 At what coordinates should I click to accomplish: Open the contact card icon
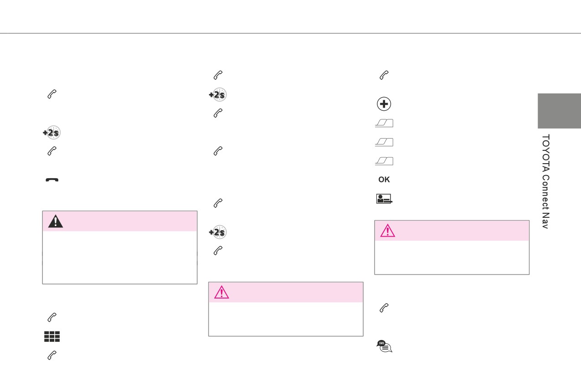click(385, 198)
